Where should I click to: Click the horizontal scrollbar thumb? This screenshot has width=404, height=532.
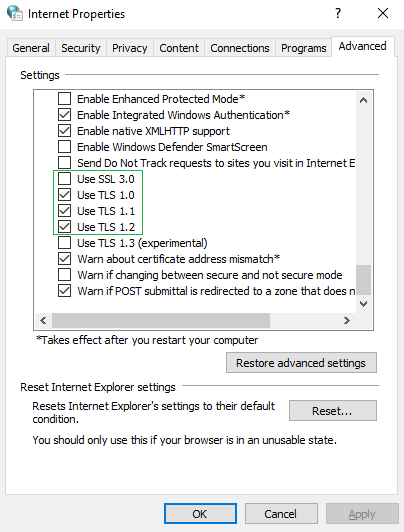point(161,321)
